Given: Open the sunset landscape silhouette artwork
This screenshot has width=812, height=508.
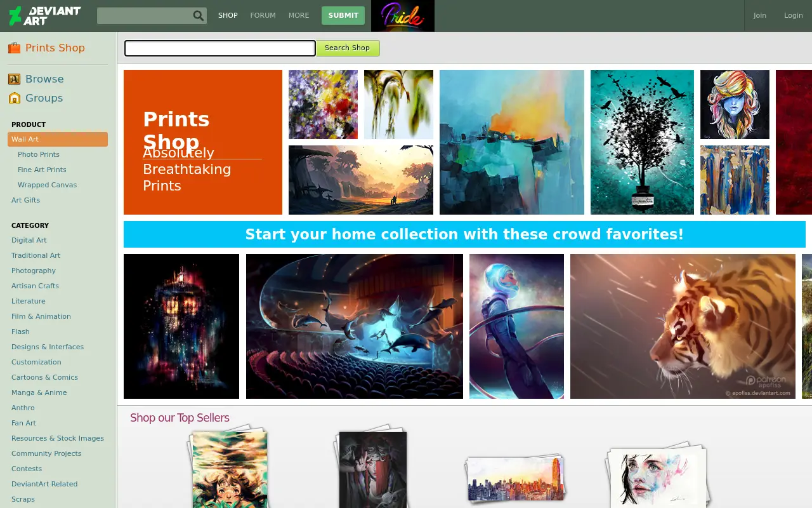Looking at the screenshot, I should click(x=361, y=180).
